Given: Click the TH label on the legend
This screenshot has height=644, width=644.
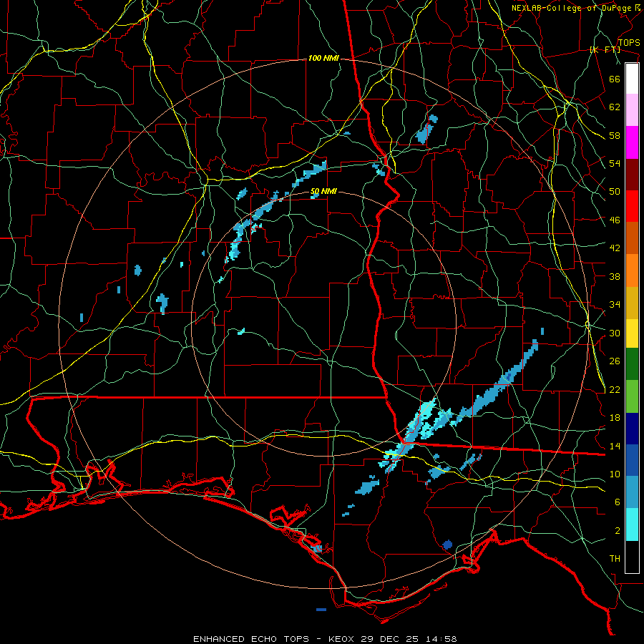Looking at the screenshot, I should (x=615, y=559).
